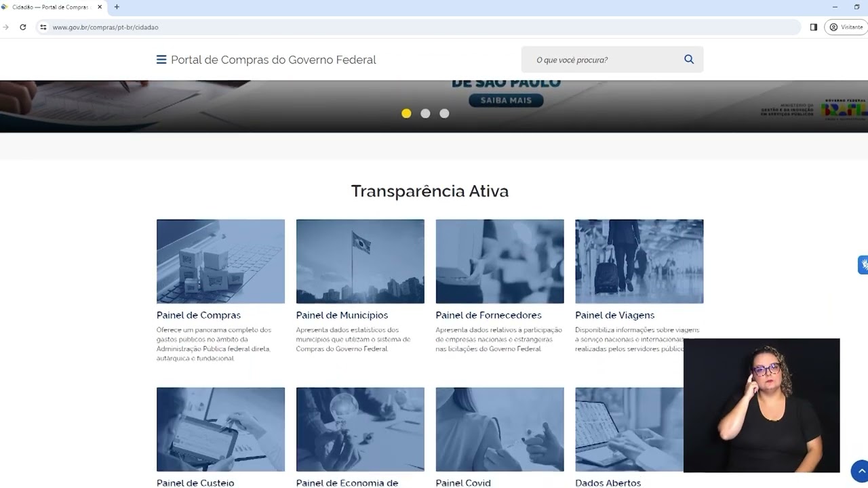
Task: Open the site information icon in address bar
Action: pos(43,27)
